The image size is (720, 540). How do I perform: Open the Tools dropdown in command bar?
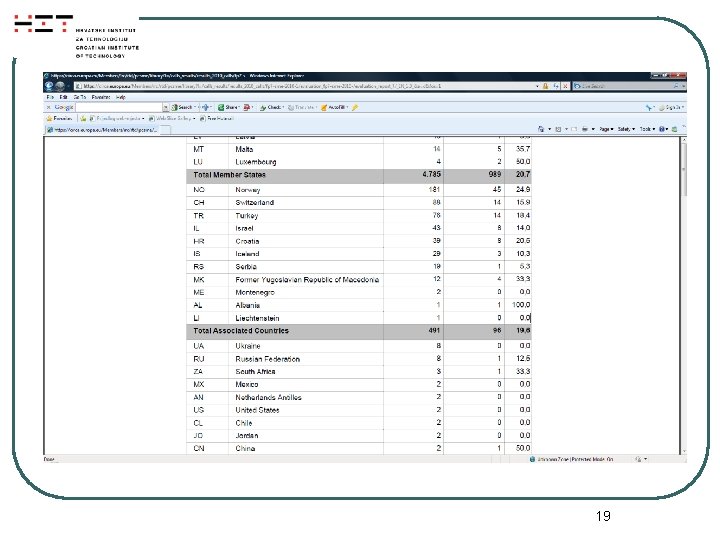[x=647, y=129]
